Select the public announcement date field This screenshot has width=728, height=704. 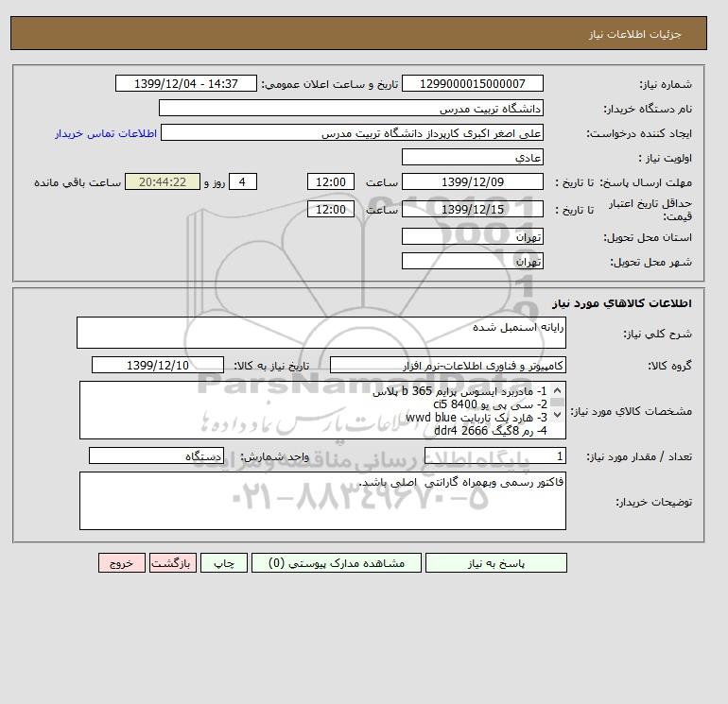[x=185, y=83]
